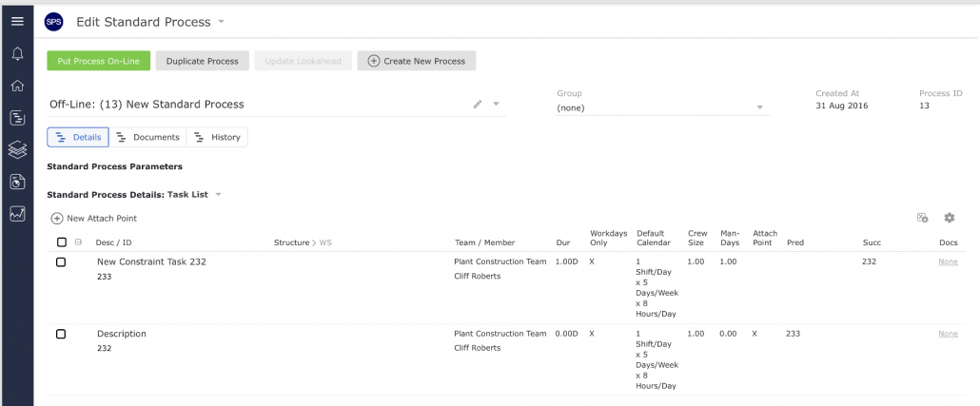Open notifications bell in sidebar

[x=17, y=53]
